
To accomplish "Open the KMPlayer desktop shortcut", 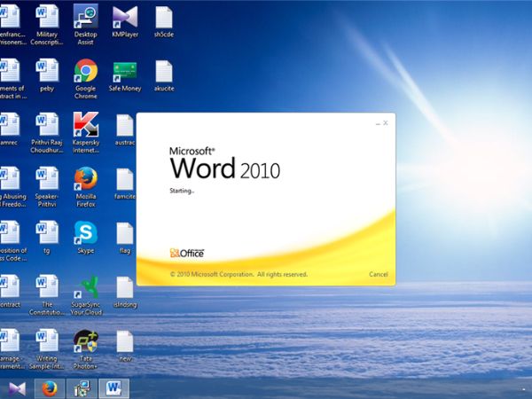I will pyautogui.click(x=125, y=22).
